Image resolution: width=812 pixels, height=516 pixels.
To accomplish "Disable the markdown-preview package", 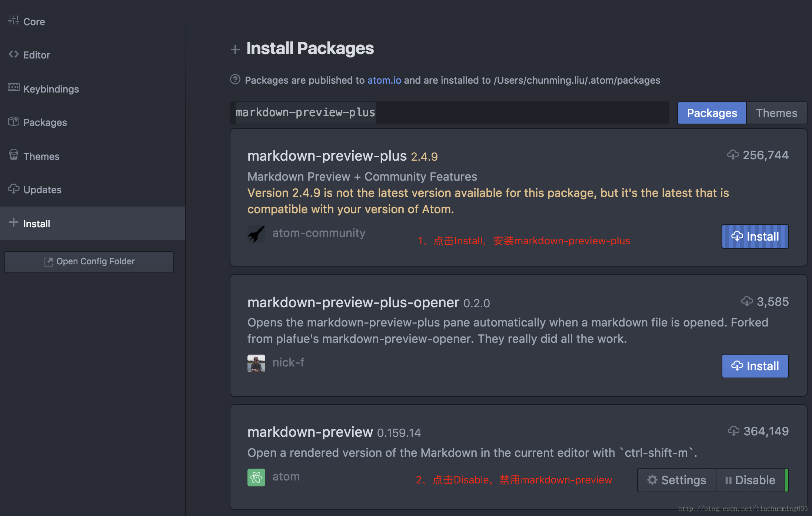I will 751,480.
